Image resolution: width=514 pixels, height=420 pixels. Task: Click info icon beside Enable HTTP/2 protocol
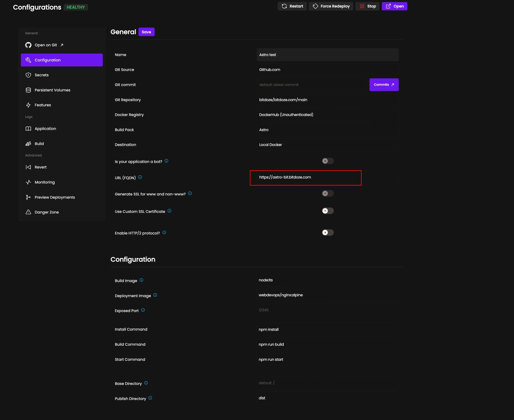point(164,233)
